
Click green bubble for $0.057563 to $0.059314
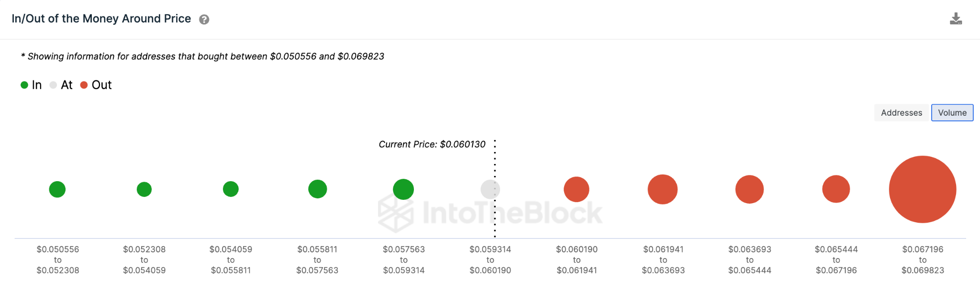click(x=403, y=189)
